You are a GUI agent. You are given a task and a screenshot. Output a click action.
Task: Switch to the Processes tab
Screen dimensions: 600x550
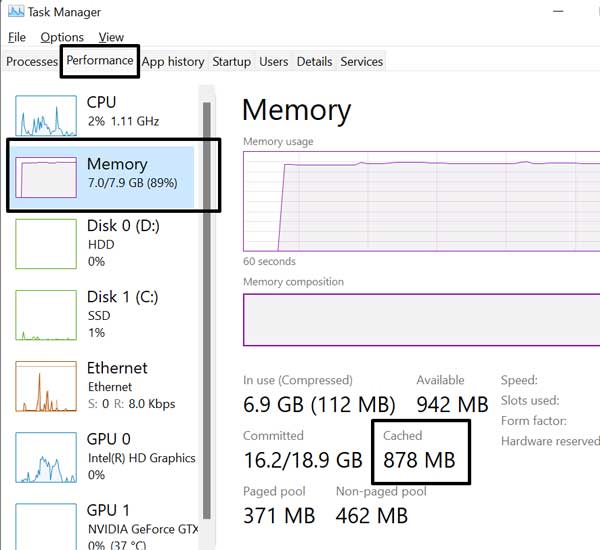32,61
